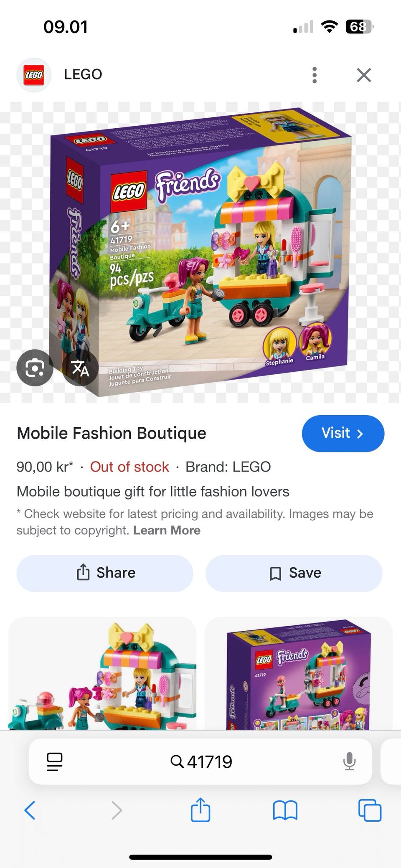Screen dimensions: 401x868
Task: Tap the LEGO logo avatar
Action: [x=34, y=75]
